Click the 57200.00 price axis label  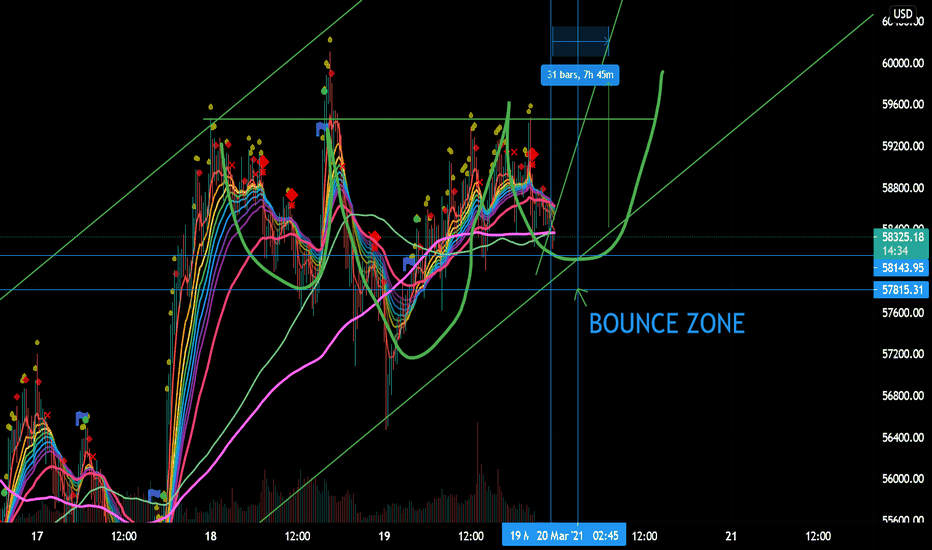pos(902,354)
